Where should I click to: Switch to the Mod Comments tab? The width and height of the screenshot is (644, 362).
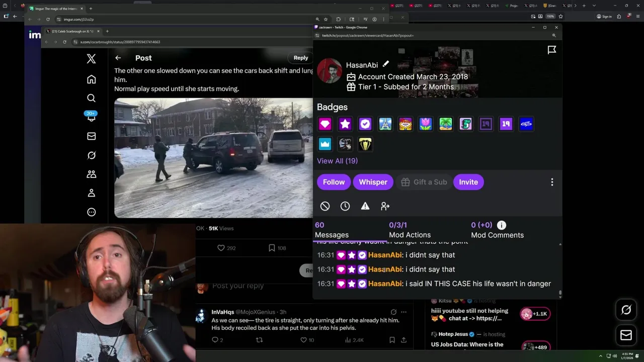[497, 230]
